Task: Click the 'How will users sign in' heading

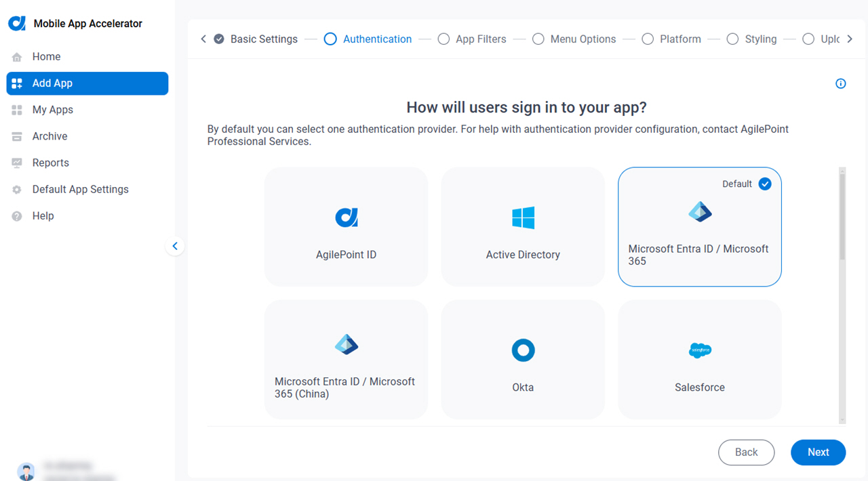Action: 527,107
